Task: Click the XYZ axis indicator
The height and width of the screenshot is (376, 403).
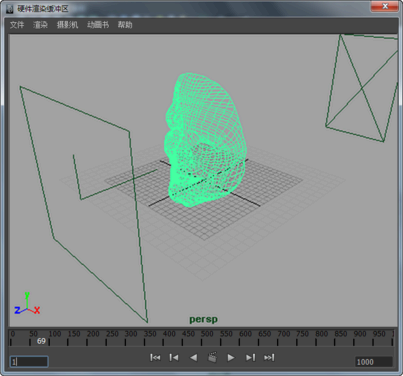Action: coord(27,304)
